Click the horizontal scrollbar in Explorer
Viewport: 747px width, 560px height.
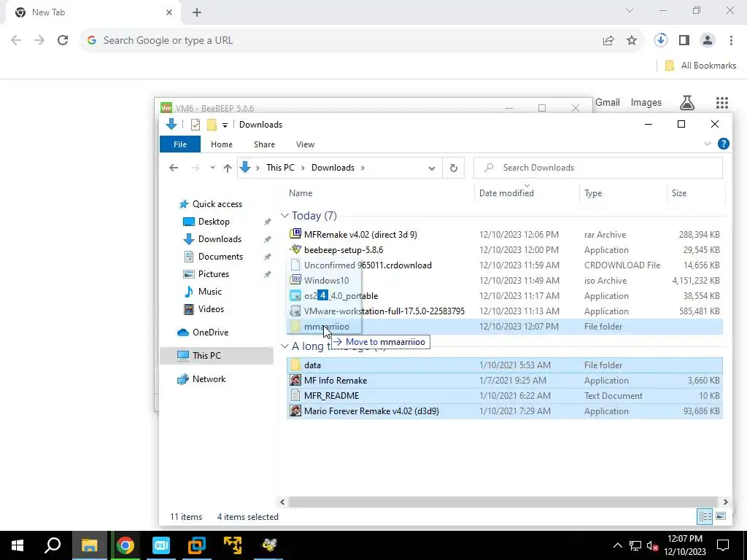503,502
